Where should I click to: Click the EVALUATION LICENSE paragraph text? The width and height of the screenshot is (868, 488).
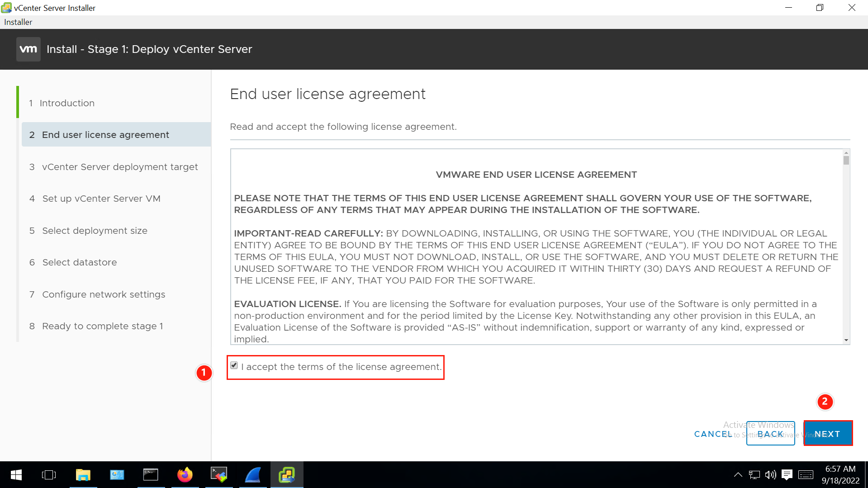pos(525,322)
